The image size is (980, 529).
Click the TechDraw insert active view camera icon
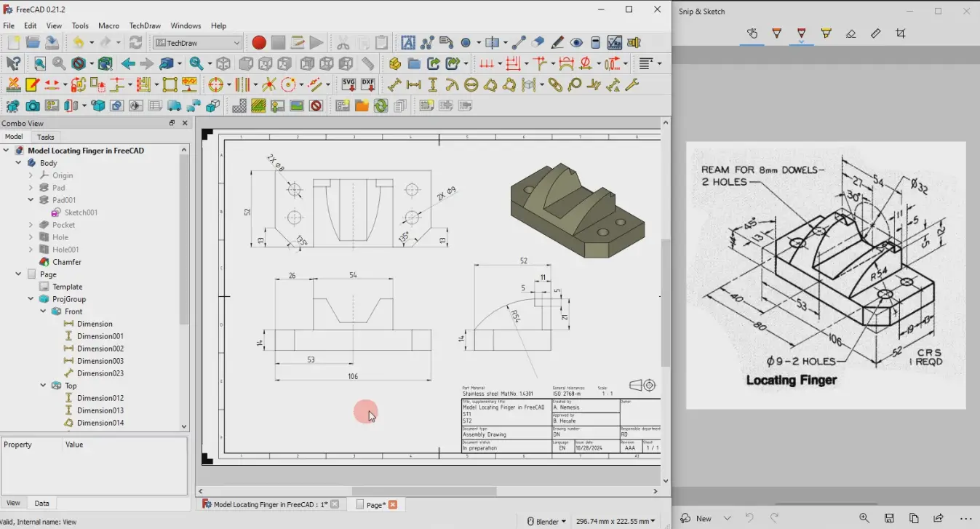pos(33,106)
